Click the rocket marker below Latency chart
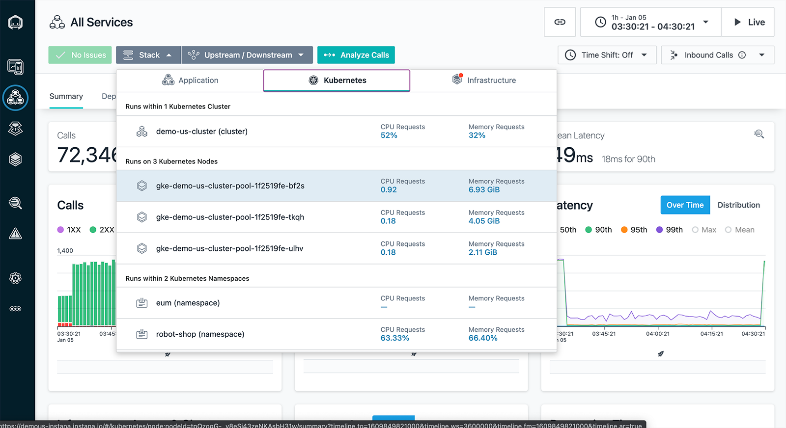 click(x=661, y=354)
